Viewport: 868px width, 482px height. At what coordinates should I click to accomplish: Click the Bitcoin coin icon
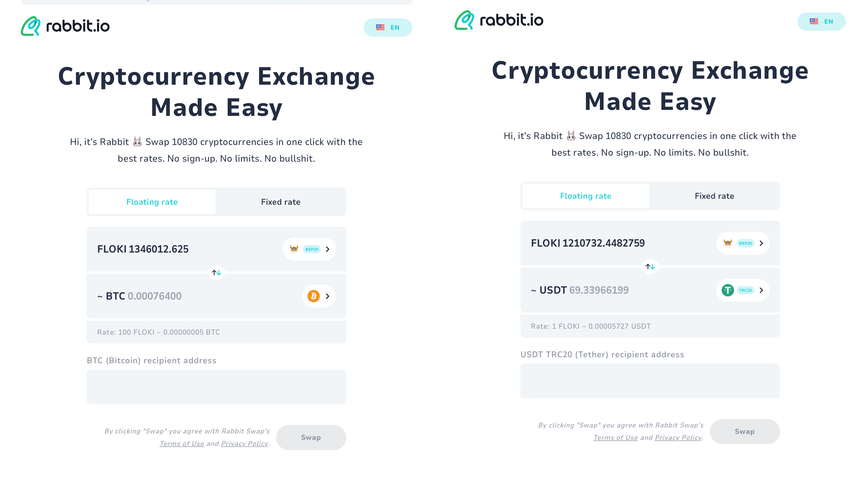(313, 296)
